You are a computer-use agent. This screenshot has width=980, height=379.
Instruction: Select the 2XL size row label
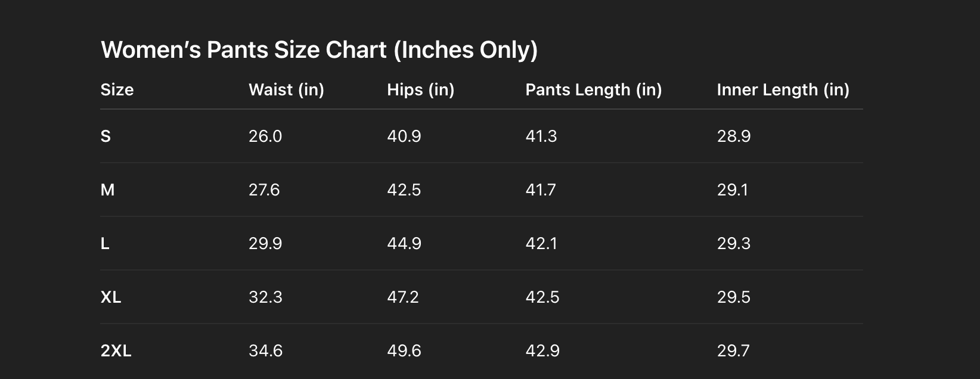click(x=116, y=351)
